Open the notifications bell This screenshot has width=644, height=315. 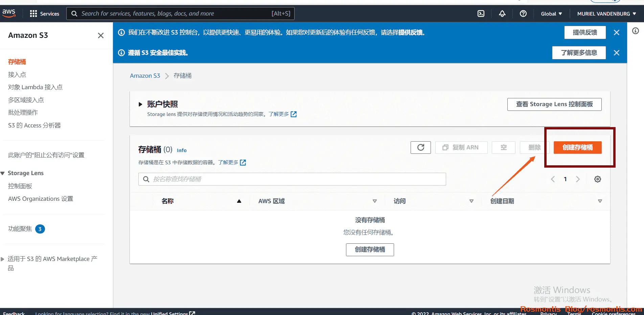pyautogui.click(x=502, y=14)
